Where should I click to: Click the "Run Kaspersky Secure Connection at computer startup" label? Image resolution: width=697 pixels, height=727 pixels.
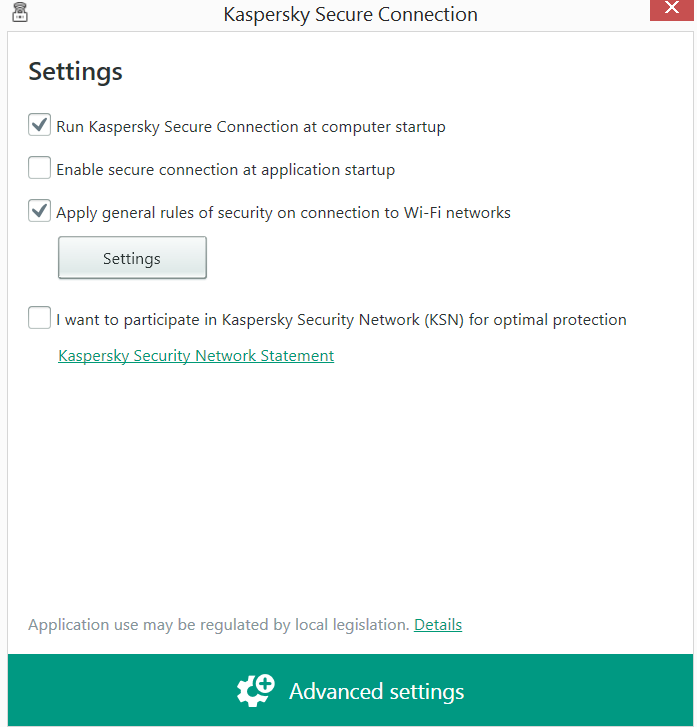coord(250,127)
